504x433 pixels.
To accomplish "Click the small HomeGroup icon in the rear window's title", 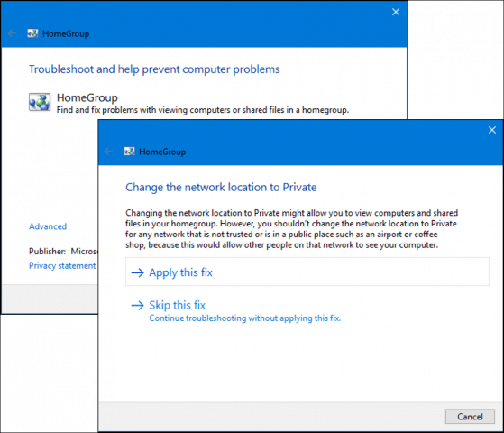I will pyautogui.click(x=32, y=33).
